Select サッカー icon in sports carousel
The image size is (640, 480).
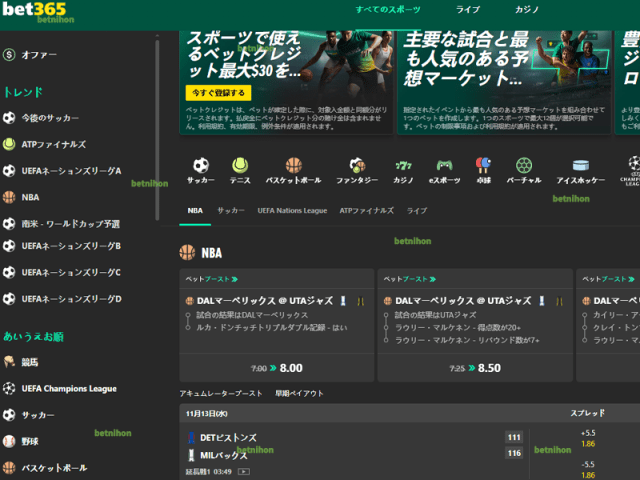201,165
